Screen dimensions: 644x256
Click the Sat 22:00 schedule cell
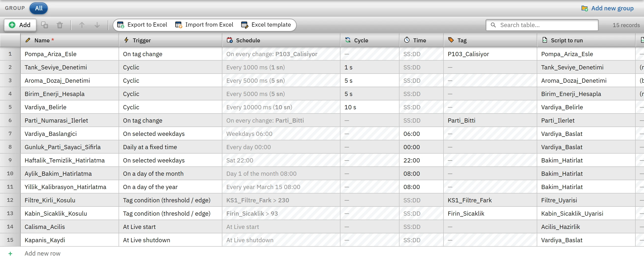[281, 160]
